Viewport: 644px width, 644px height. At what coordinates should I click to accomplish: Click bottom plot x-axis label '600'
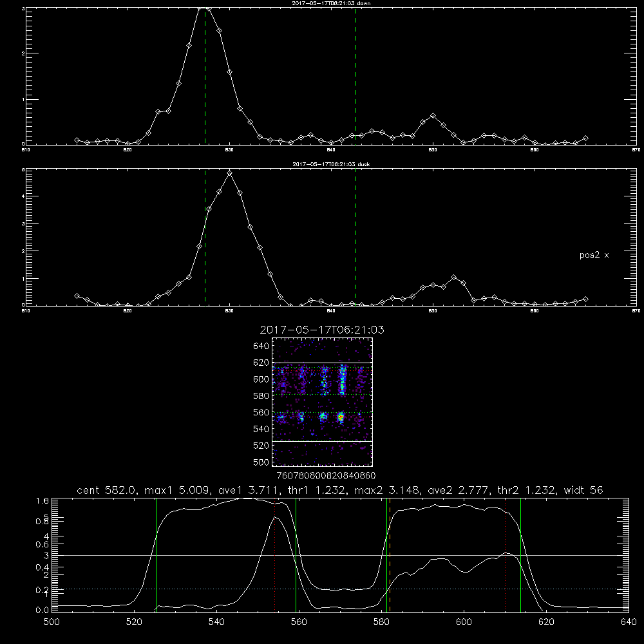click(x=464, y=622)
